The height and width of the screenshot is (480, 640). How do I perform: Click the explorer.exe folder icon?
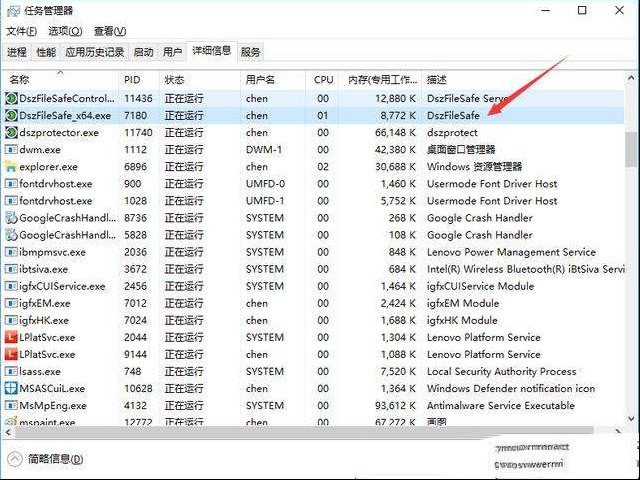[11, 167]
